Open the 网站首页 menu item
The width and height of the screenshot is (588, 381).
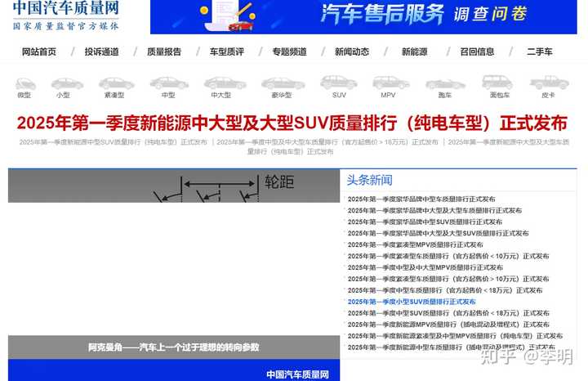click(39, 52)
